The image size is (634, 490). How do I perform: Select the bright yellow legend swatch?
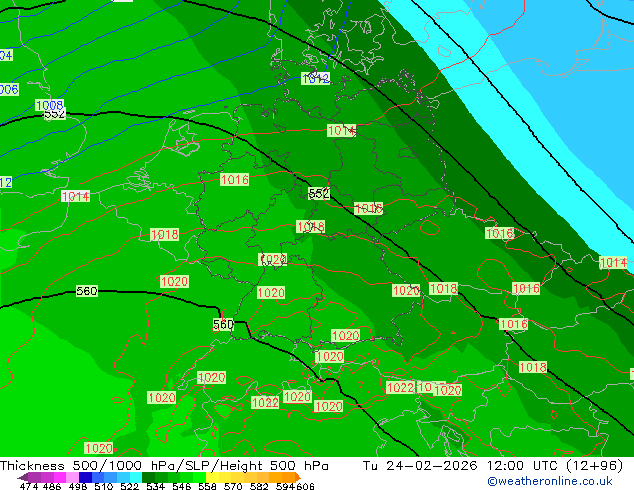(x=212, y=477)
